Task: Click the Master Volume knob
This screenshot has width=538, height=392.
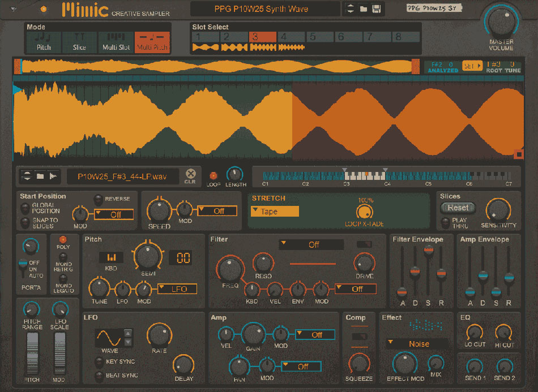Action: click(x=501, y=22)
